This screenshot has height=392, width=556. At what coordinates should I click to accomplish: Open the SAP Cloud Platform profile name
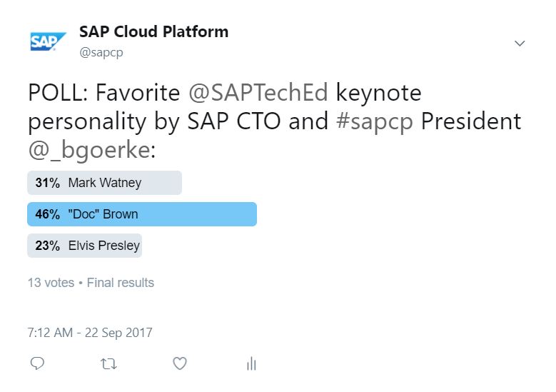coord(153,32)
